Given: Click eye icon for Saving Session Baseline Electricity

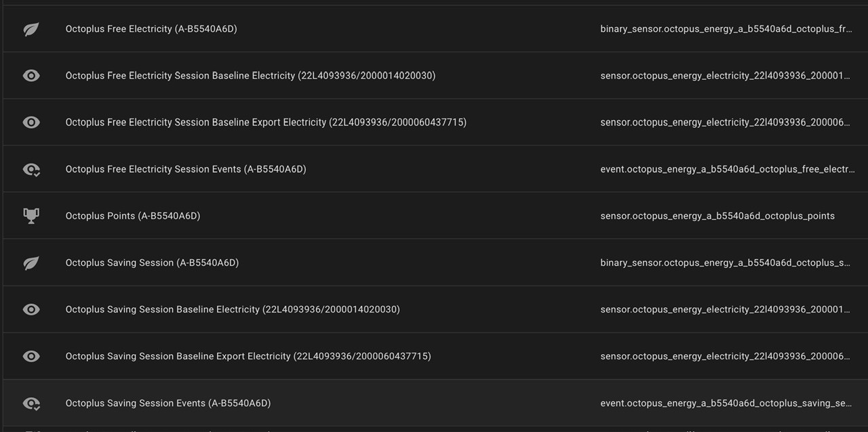Looking at the screenshot, I should point(31,310).
